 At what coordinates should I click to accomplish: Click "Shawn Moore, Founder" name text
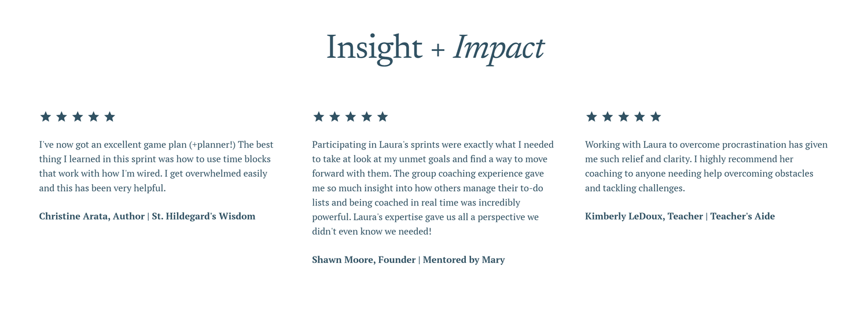point(364,260)
